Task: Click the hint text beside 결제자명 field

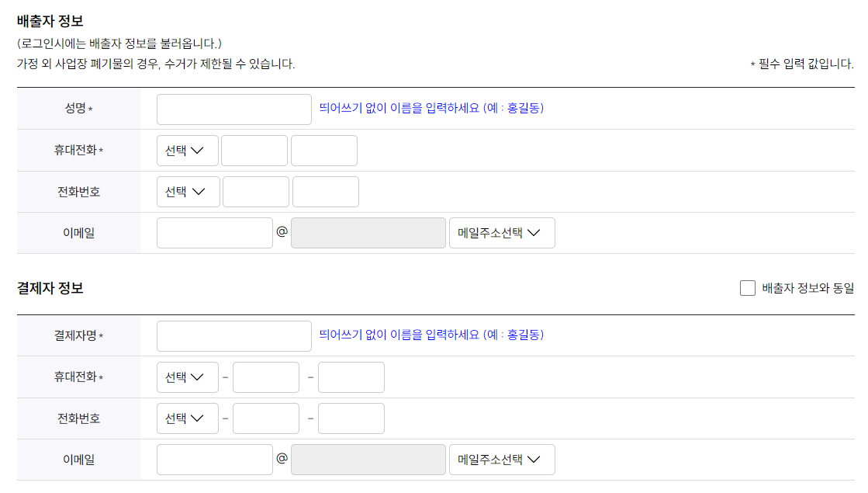Action: pos(431,335)
